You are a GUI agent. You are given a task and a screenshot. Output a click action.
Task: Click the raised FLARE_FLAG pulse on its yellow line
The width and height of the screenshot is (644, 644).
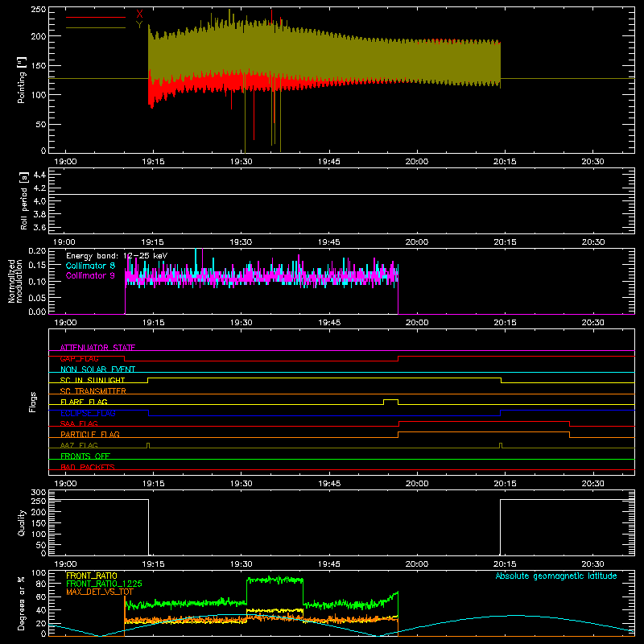(x=390, y=400)
